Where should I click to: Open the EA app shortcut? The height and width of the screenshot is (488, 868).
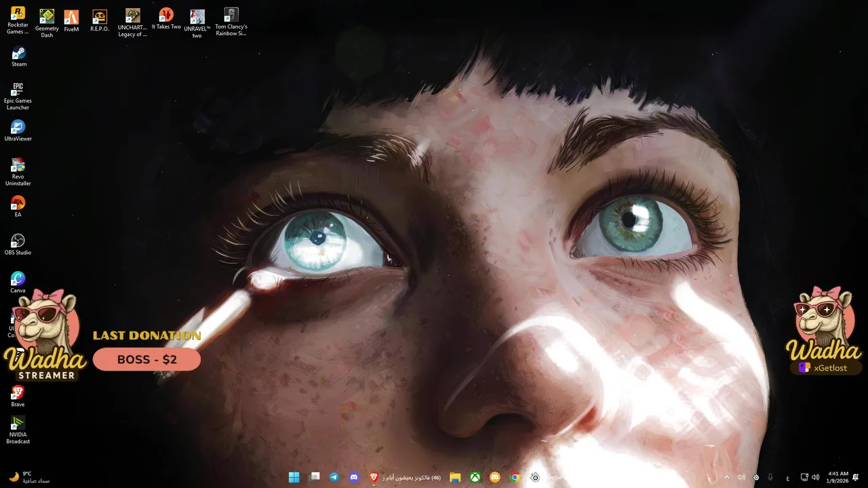point(18,207)
